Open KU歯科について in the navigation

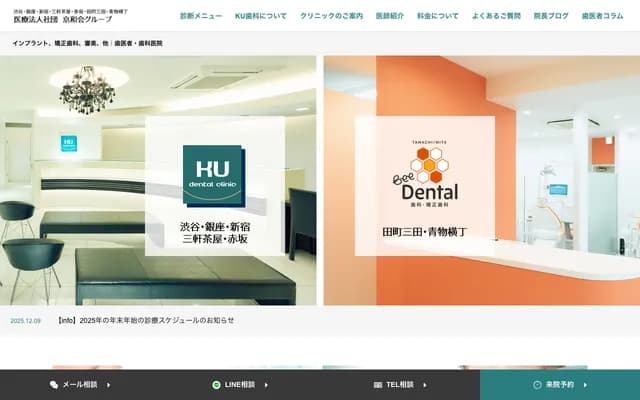click(261, 16)
